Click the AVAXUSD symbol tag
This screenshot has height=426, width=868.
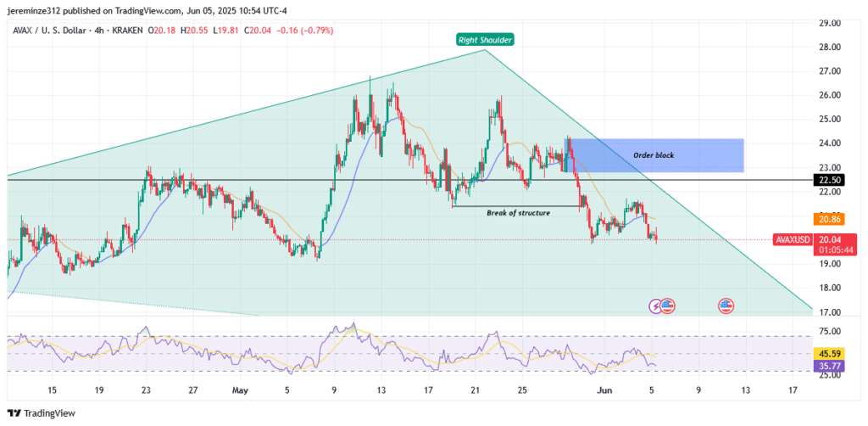(793, 240)
